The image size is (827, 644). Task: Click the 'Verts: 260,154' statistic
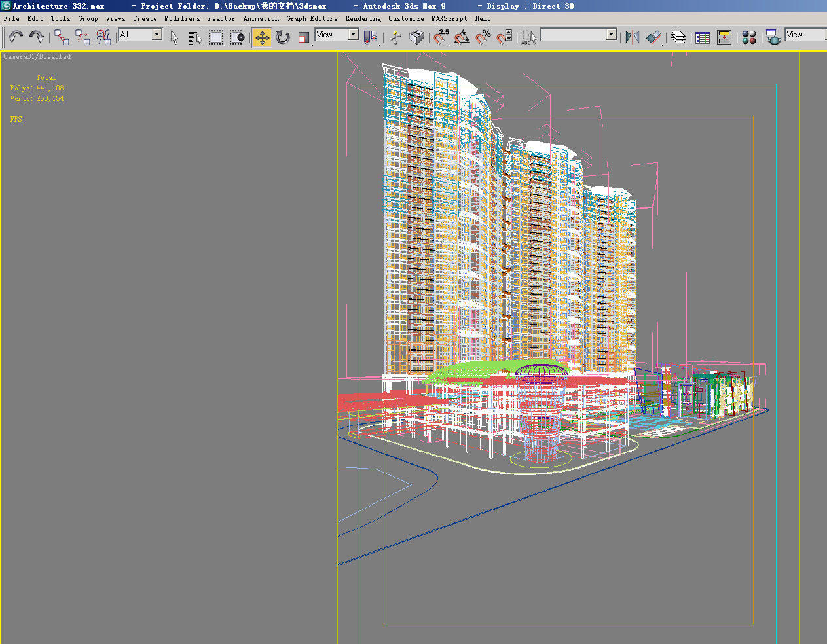pos(37,98)
